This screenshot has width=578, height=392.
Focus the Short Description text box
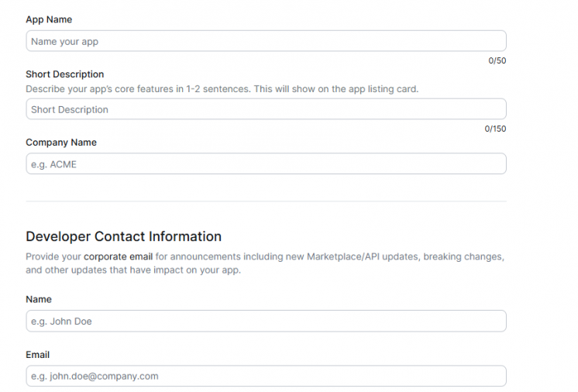pyautogui.click(x=266, y=109)
